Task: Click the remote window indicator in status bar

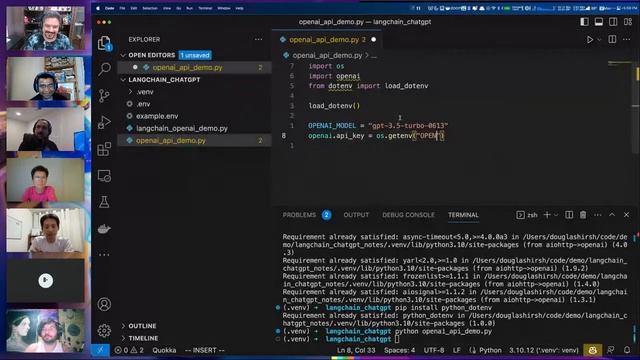Action: (x=100, y=350)
